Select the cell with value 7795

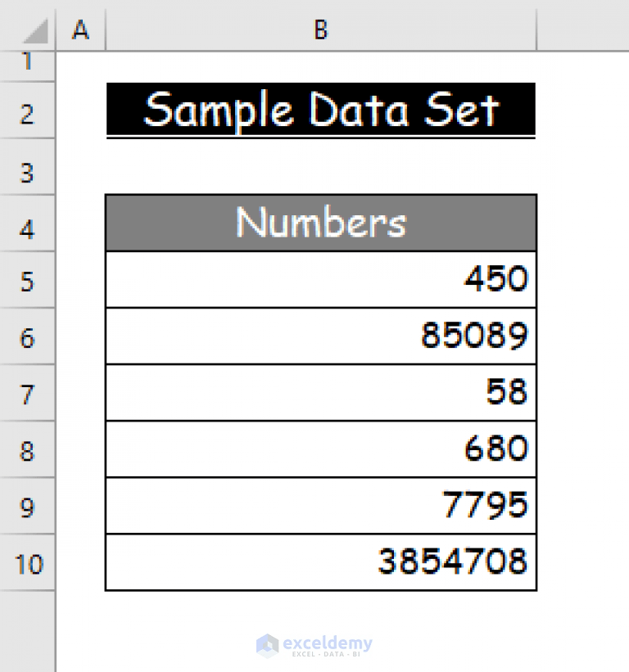[x=319, y=505]
